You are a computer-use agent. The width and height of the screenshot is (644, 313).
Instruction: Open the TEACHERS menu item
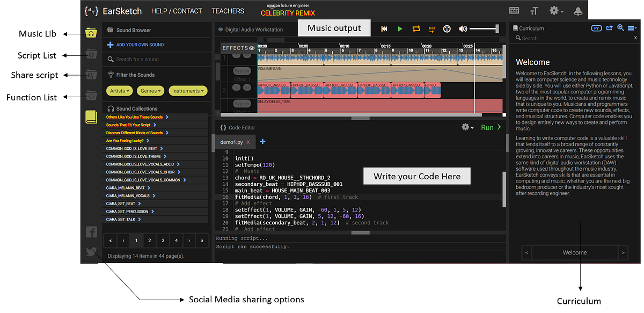coord(228,11)
